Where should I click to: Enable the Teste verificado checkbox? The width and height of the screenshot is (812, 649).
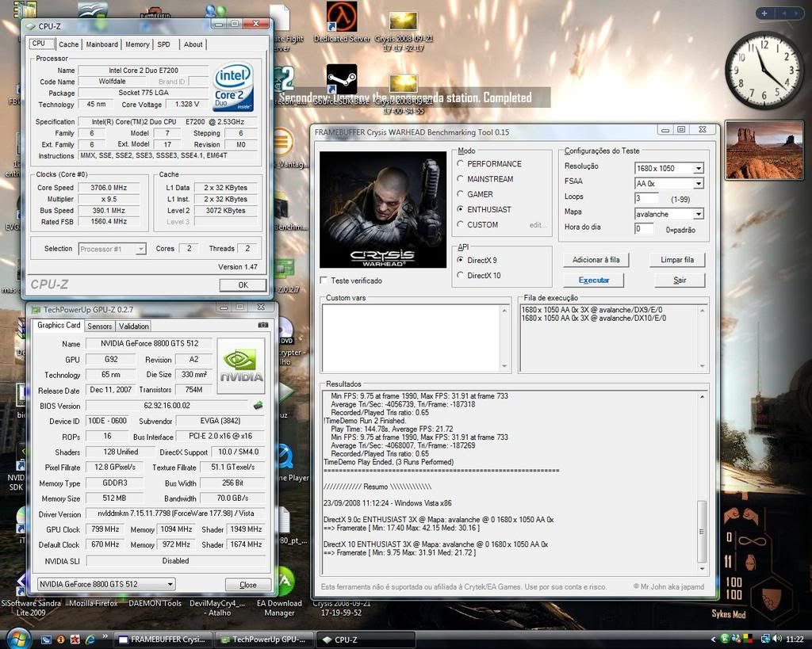click(x=324, y=281)
